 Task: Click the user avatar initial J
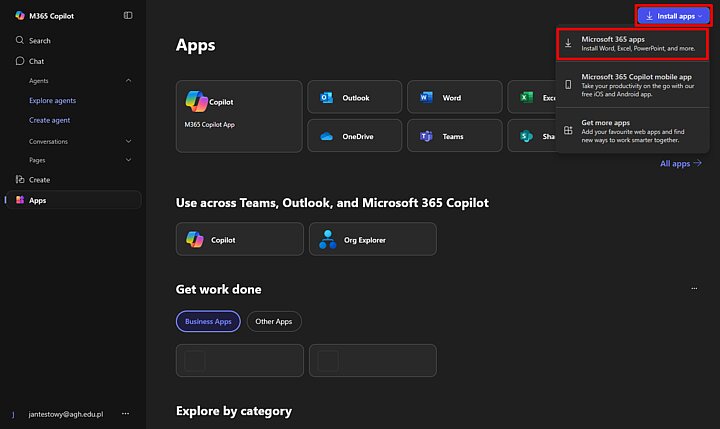point(13,415)
